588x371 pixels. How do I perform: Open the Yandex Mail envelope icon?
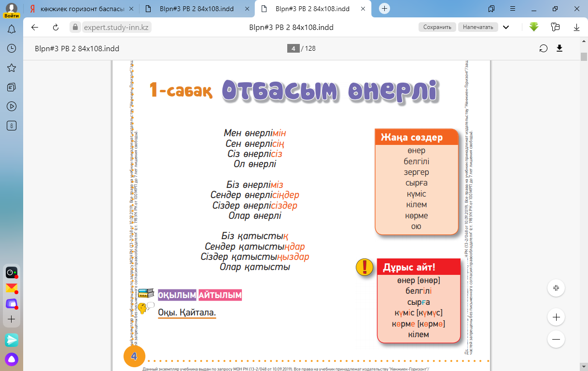(x=11, y=288)
